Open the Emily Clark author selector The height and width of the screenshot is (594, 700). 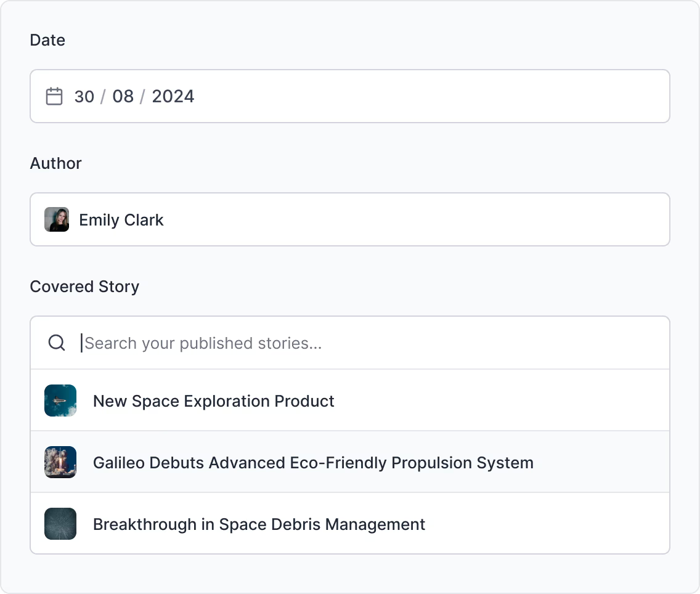point(350,219)
